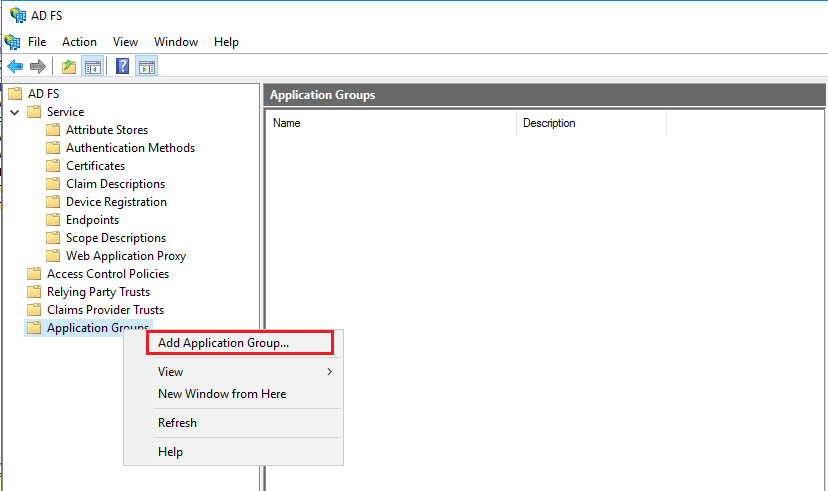This screenshot has height=491, width=828.
Task: Collapse the Service tree node
Action: point(15,112)
